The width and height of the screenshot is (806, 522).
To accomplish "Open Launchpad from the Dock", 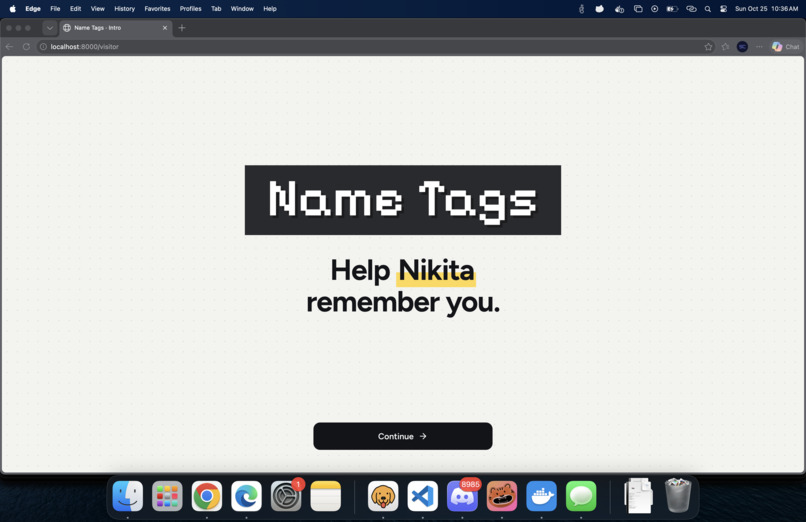I will (x=167, y=496).
